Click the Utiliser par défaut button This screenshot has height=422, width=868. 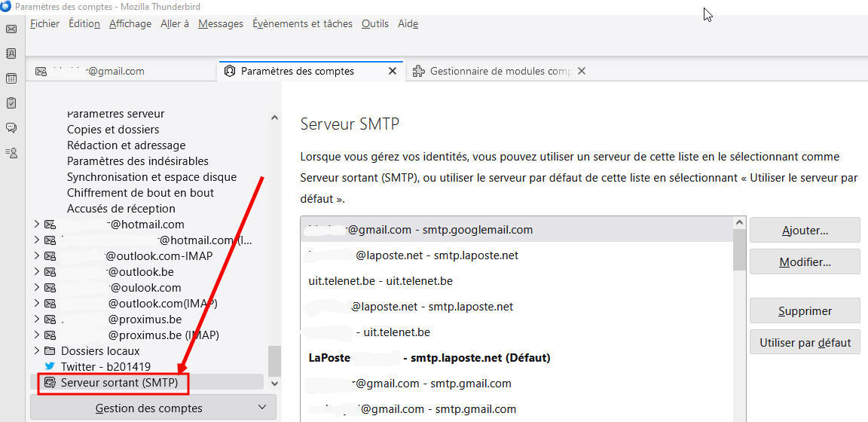(805, 342)
